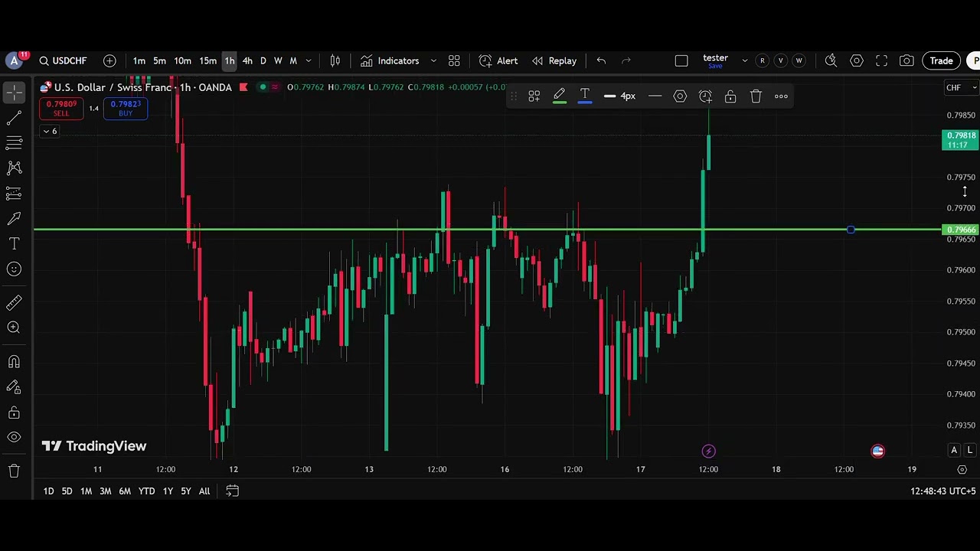Image resolution: width=980 pixels, height=551 pixels.
Task: Toggle magnet mode for drawings
Action: (14, 362)
